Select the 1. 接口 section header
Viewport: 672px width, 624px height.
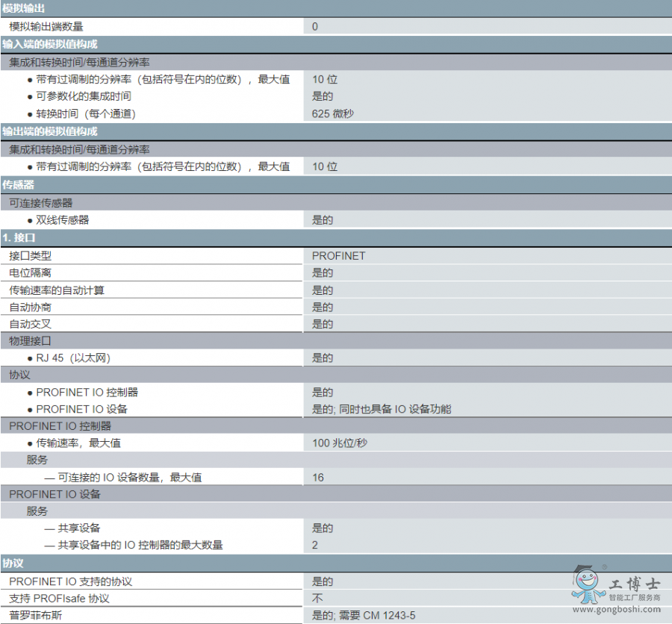[19, 237]
